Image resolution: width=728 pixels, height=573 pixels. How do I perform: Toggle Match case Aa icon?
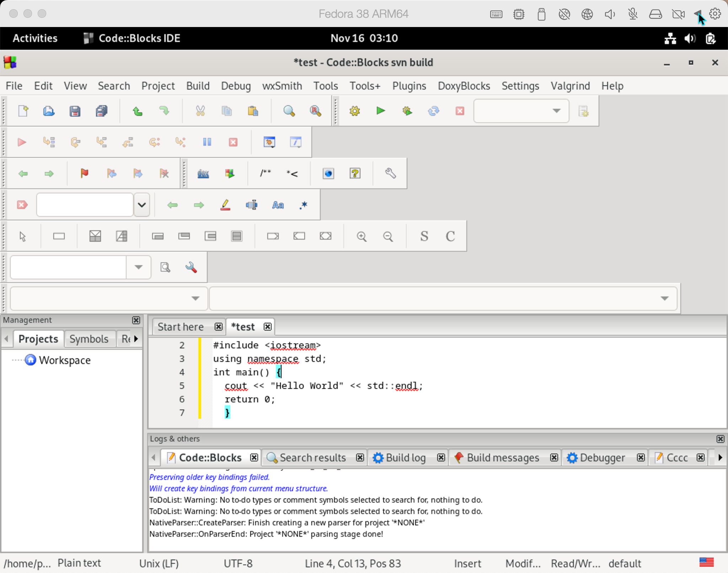tap(278, 205)
